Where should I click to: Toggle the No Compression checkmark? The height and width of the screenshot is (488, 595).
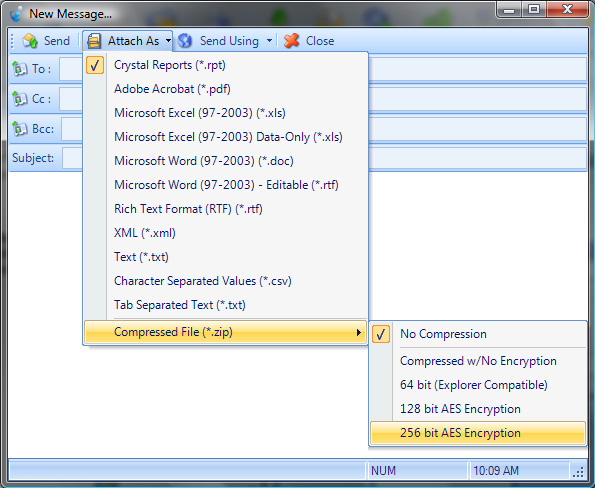pos(381,334)
